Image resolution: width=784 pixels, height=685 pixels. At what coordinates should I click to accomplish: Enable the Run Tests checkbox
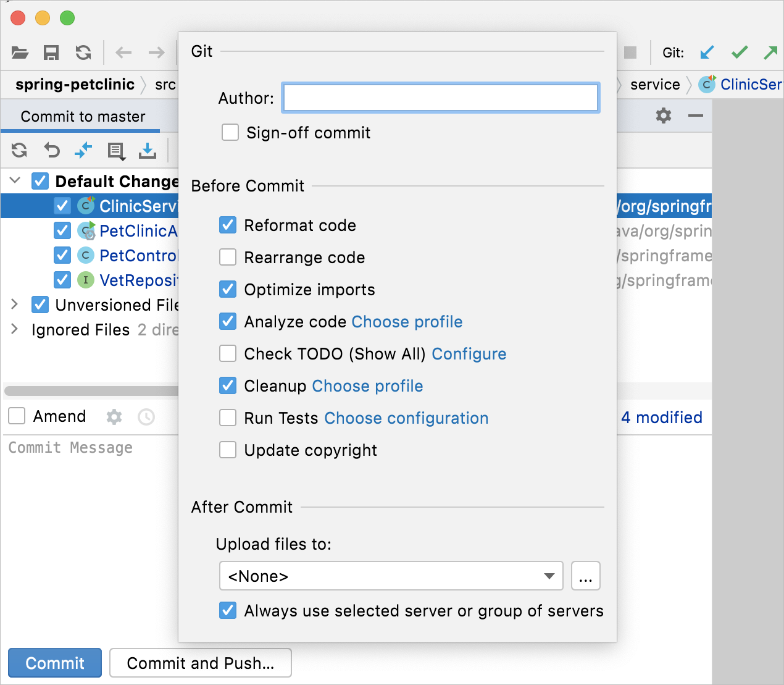[x=228, y=418]
